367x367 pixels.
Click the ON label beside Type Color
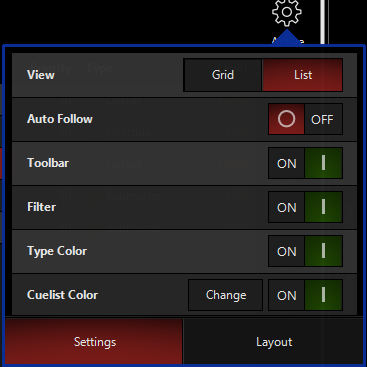tap(287, 251)
